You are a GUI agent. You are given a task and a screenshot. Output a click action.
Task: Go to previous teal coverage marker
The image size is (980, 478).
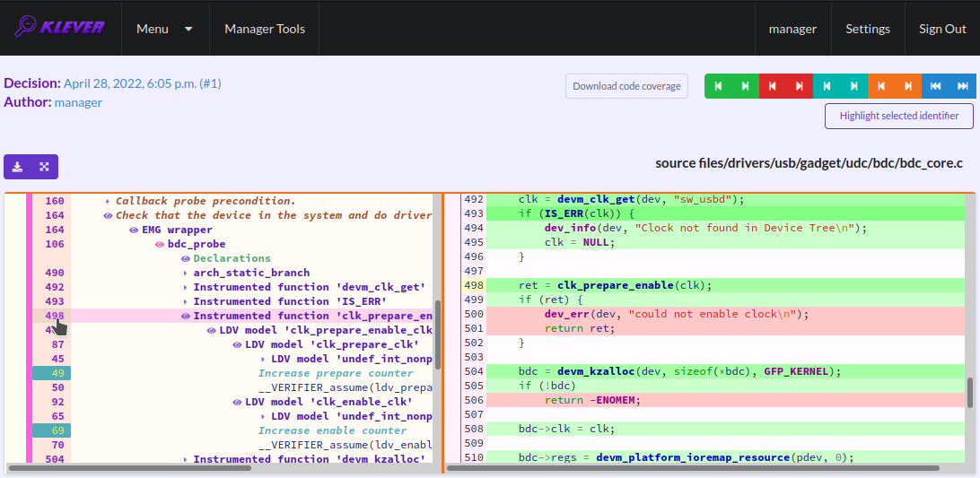click(x=827, y=86)
